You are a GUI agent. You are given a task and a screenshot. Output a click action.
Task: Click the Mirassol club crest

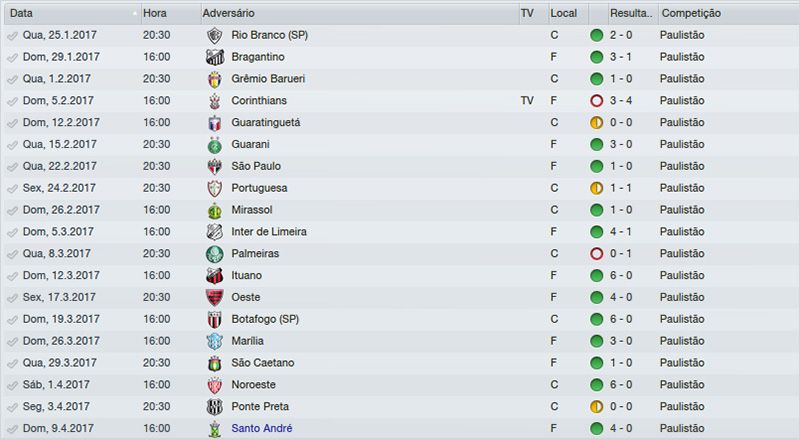click(213, 210)
